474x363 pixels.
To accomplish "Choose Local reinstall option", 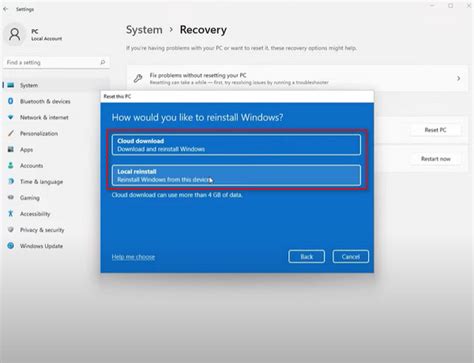I will [236, 175].
